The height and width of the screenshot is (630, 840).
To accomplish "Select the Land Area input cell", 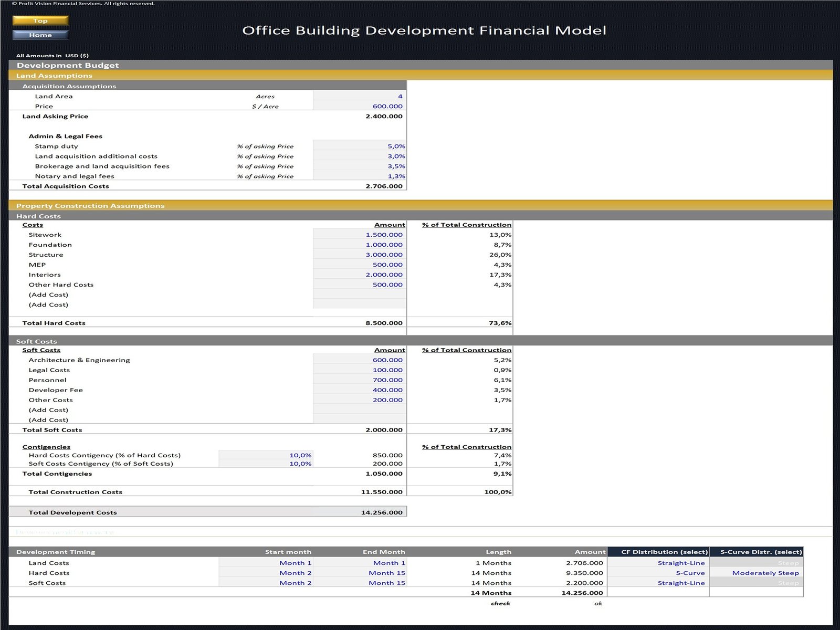I will tap(360, 96).
